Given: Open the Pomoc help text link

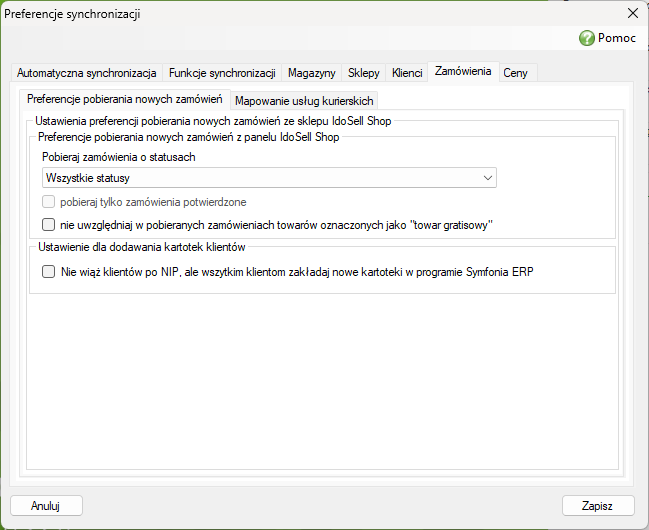Looking at the screenshot, I should 616,38.
